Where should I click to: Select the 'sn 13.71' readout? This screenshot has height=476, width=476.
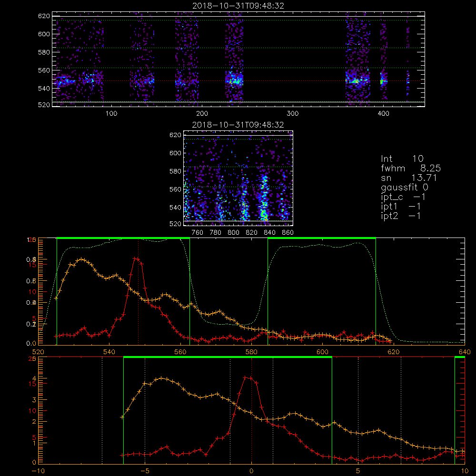point(408,178)
